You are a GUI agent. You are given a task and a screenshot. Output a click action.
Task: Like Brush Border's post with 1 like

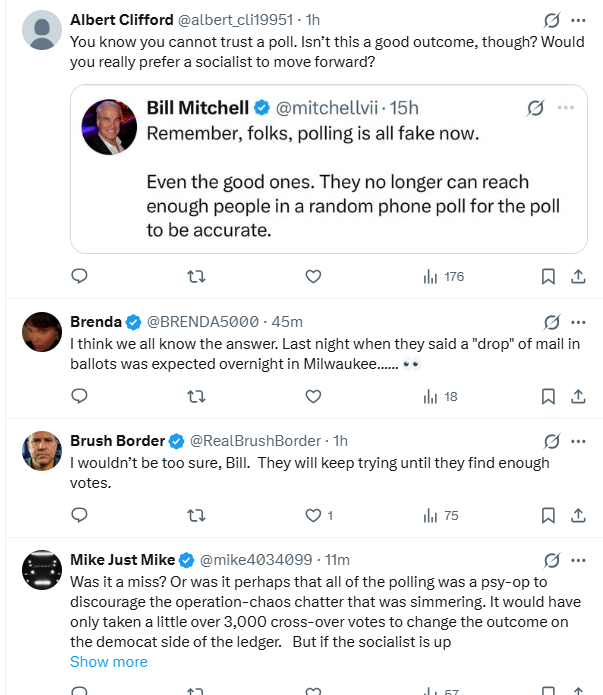click(319, 515)
